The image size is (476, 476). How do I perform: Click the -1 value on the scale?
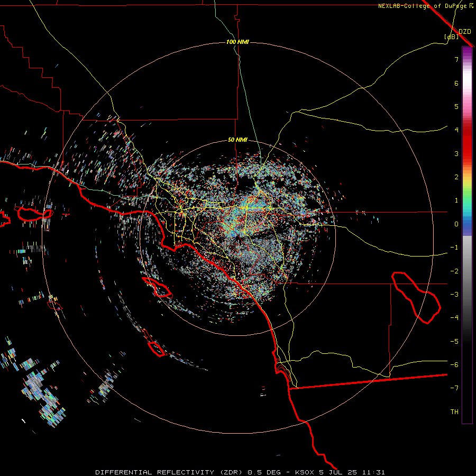(x=454, y=248)
